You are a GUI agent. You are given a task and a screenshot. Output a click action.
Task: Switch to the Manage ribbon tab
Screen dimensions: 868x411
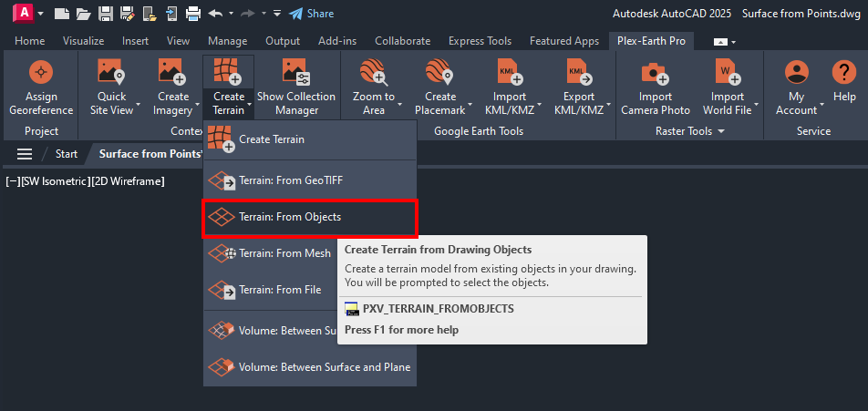coord(228,41)
